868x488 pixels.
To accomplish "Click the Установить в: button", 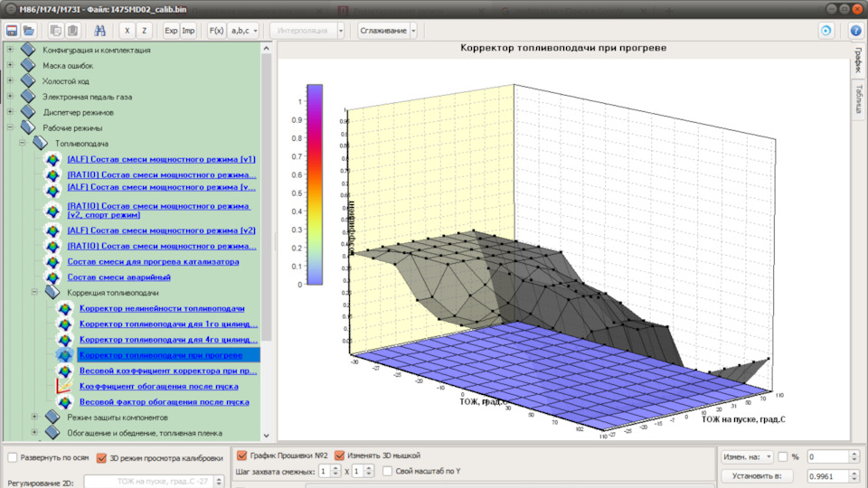I will point(757,476).
